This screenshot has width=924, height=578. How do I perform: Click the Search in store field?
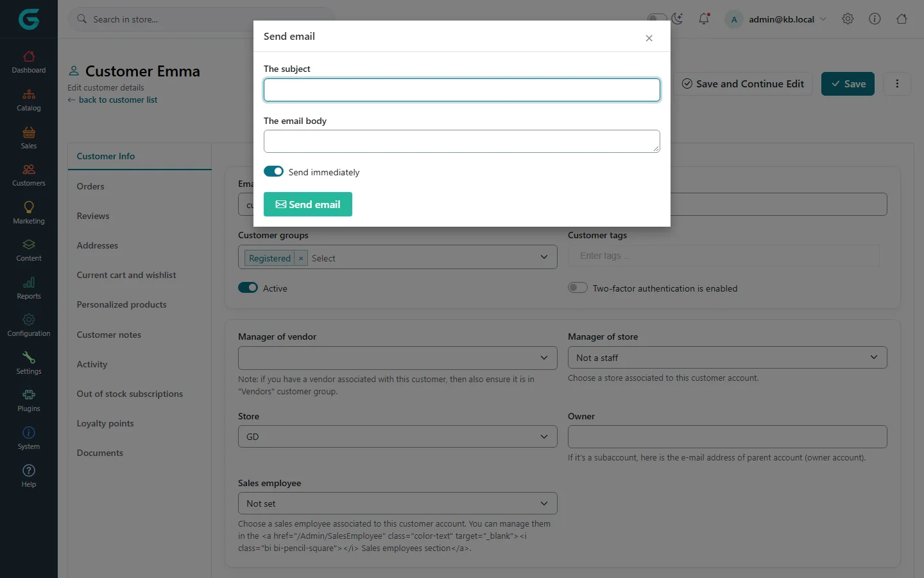click(x=202, y=19)
